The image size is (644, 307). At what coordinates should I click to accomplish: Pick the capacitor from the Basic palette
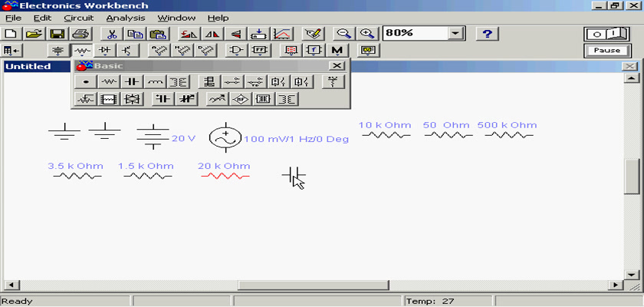pyautogui.click(x=133, y=81)
